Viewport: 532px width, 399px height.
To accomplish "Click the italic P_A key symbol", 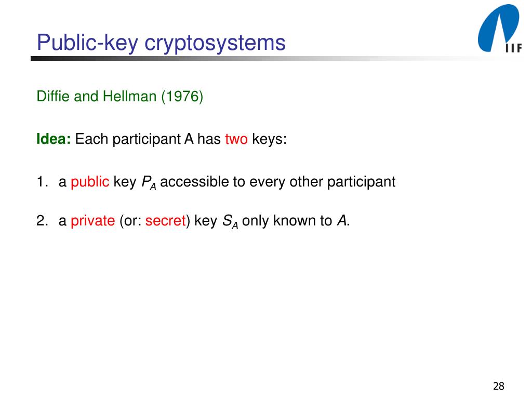I will coord(149,183).
